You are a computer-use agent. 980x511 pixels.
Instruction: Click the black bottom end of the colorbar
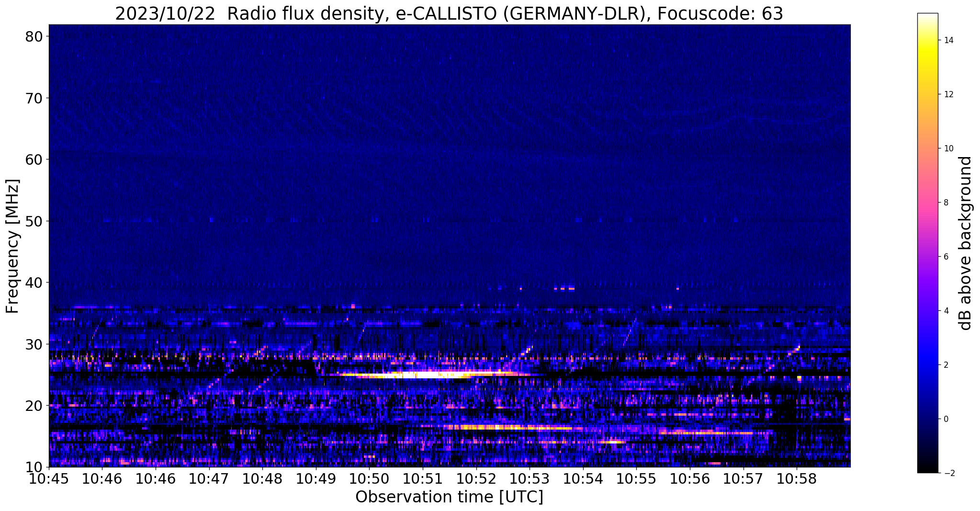[927, 469]
